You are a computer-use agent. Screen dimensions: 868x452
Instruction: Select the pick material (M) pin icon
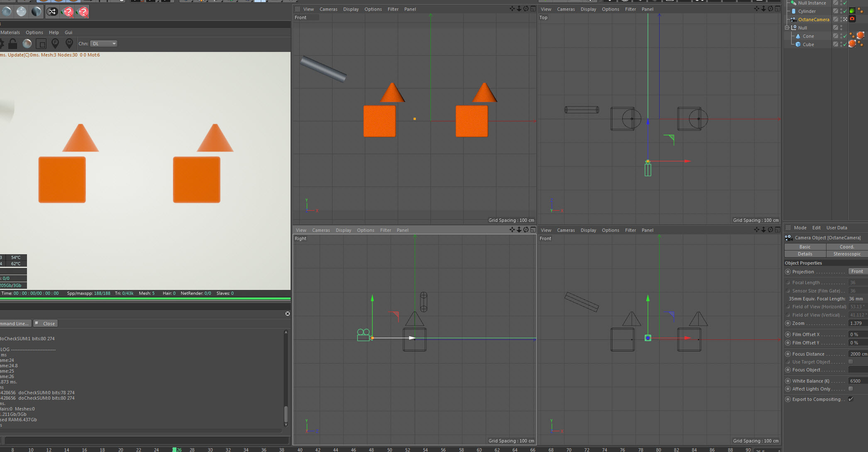(x=69, y=43)
